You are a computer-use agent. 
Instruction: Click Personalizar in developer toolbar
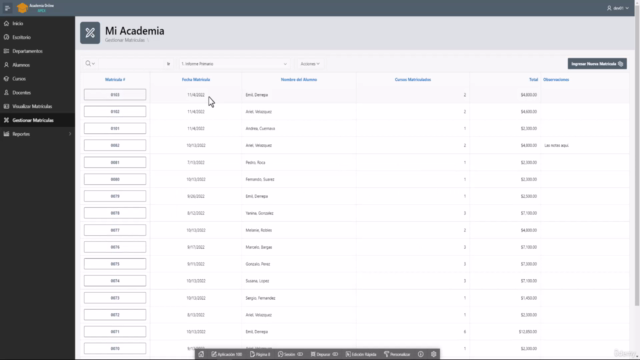pyautogui.click(x=397, y=354)
